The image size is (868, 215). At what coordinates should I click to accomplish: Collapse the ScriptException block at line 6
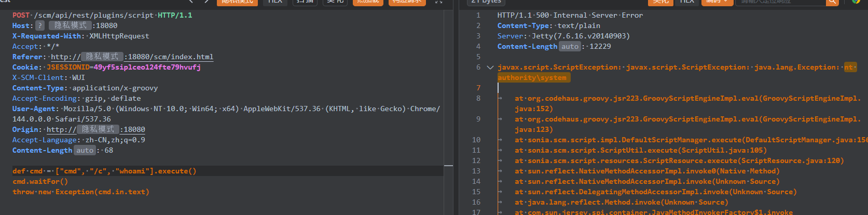coord(490,68)
